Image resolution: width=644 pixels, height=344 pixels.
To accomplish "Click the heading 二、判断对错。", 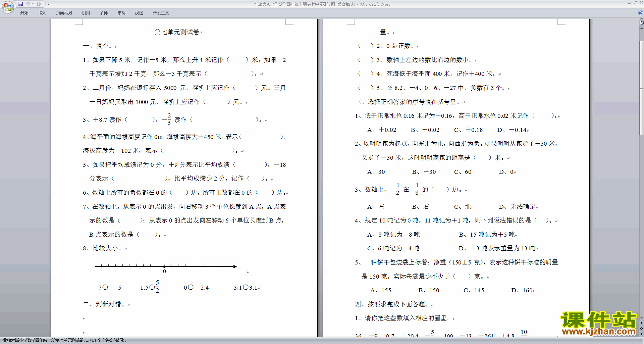I will pyautogui.click(x=105, y=304).
